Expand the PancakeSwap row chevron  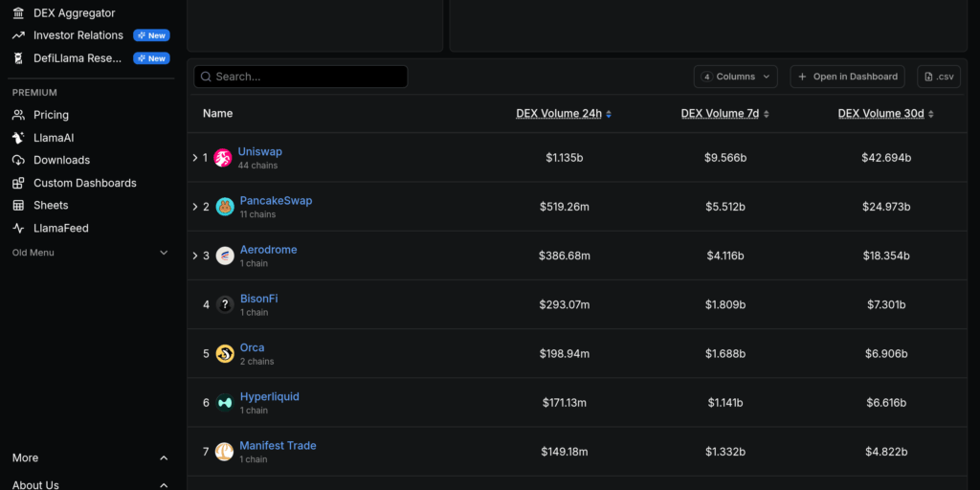pyautogui.click(x=195, y=207)
